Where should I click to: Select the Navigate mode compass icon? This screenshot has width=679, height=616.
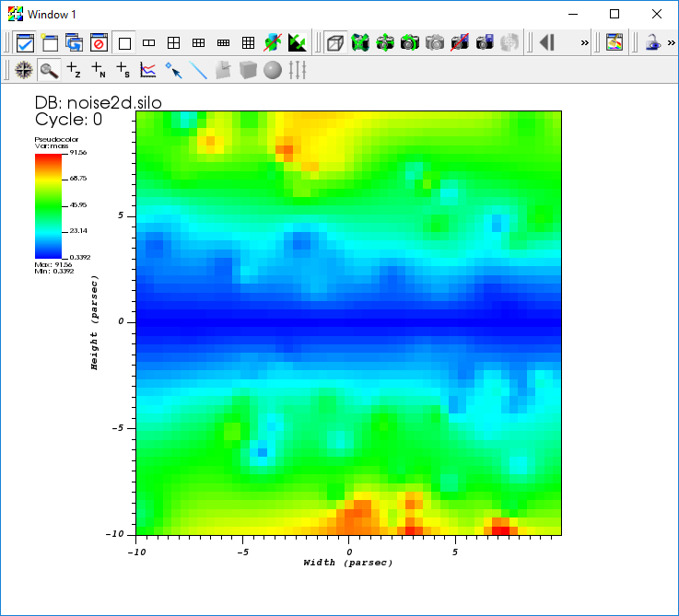pos(24,70)
